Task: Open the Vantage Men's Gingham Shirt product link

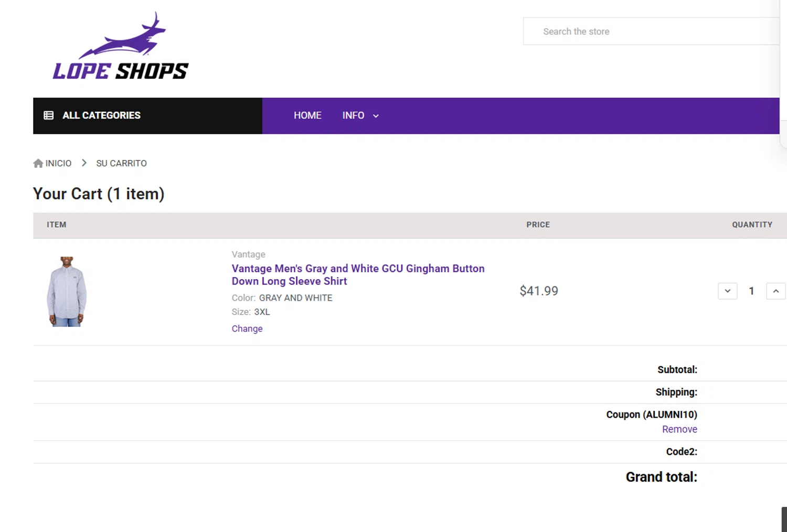Action: (358, 275)
